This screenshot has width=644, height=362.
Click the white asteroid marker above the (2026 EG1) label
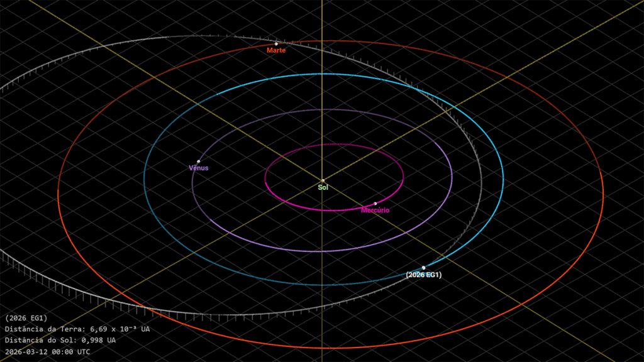click(x=423, y=268)
